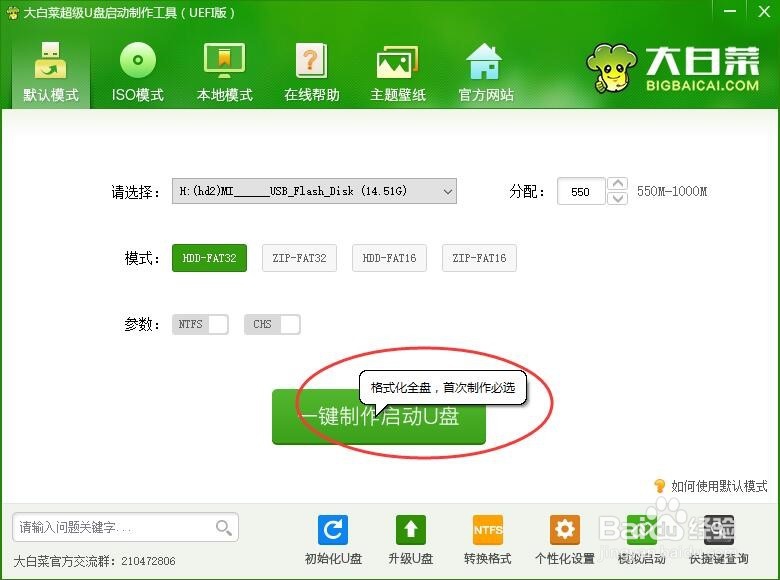
Task: Select the 默认模式 USB drive icon
Action: 50,61
